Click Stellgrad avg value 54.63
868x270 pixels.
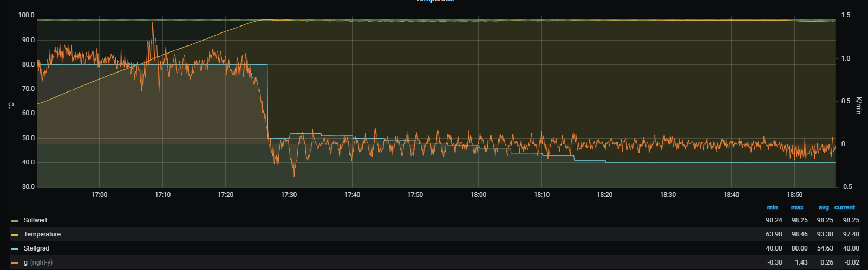(x=825, y=248)
